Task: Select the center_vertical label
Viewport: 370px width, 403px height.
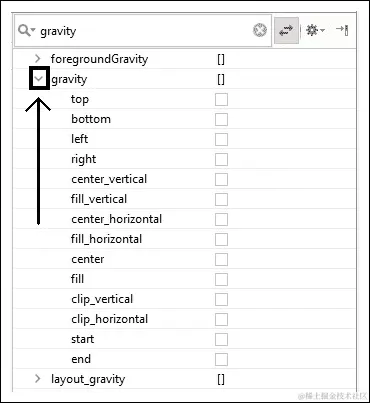Action: [x=109, y=179]
